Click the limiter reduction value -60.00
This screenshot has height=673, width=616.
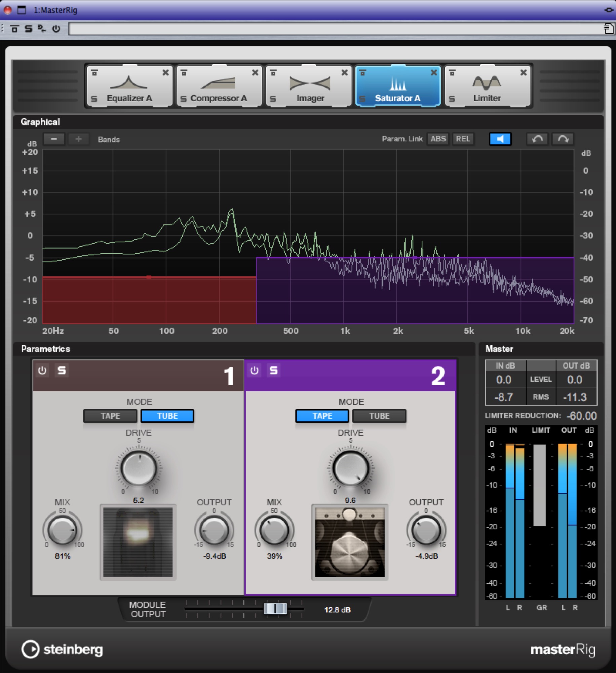pyautogui.click(x=582, y=416)
